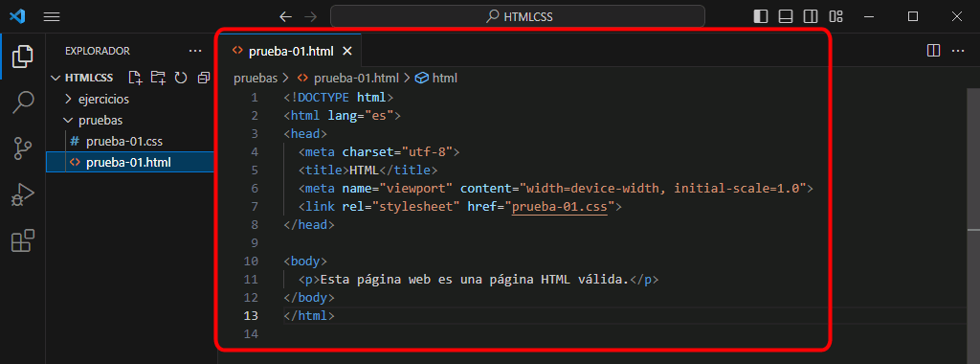Click the "stylesheet" value on line 7
The image size is (980, 364).
coord(416,206)
